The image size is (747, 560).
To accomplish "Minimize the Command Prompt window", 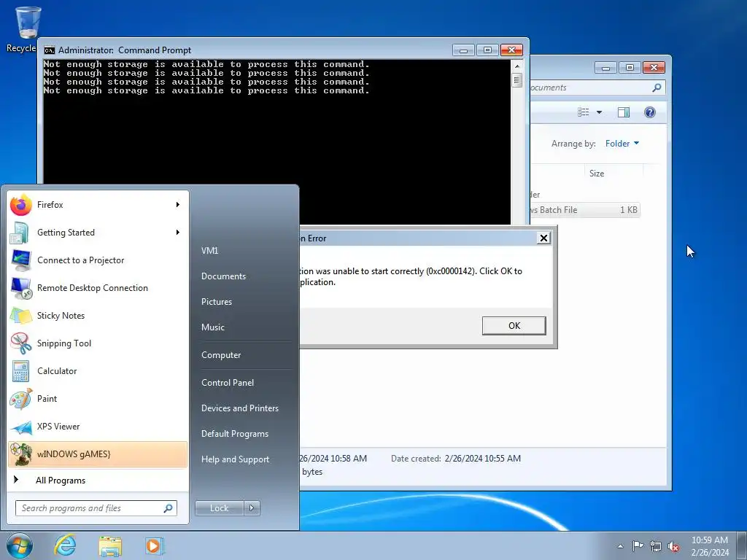I will tap(463, 50).
